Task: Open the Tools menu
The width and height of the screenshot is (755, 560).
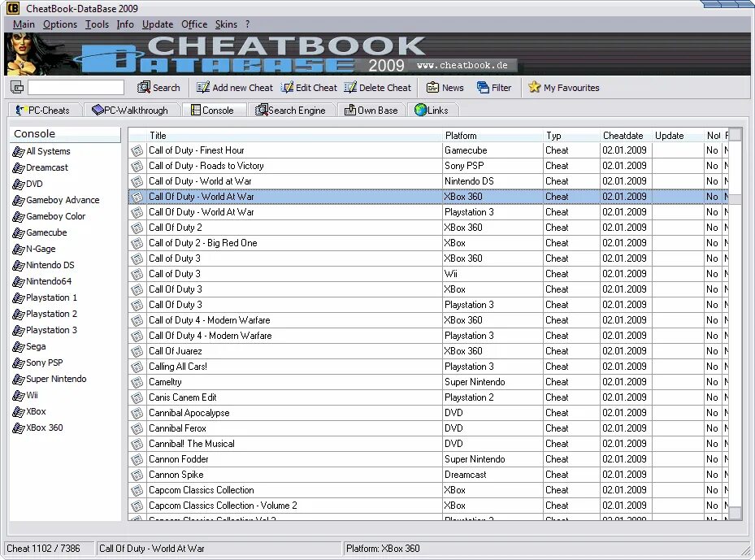Action: point(97,24)
